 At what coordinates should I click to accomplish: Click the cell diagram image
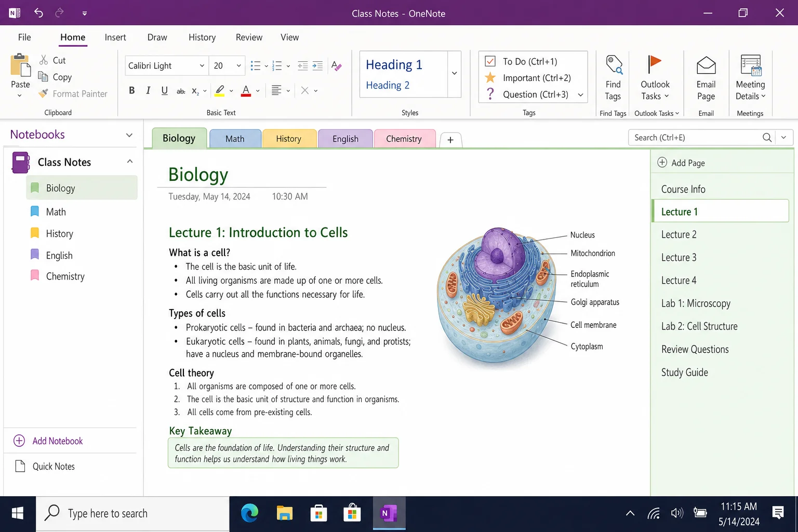497,296
